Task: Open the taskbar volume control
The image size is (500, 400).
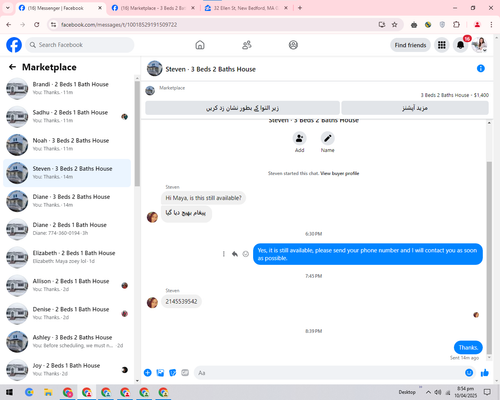Action: [438, 392]
